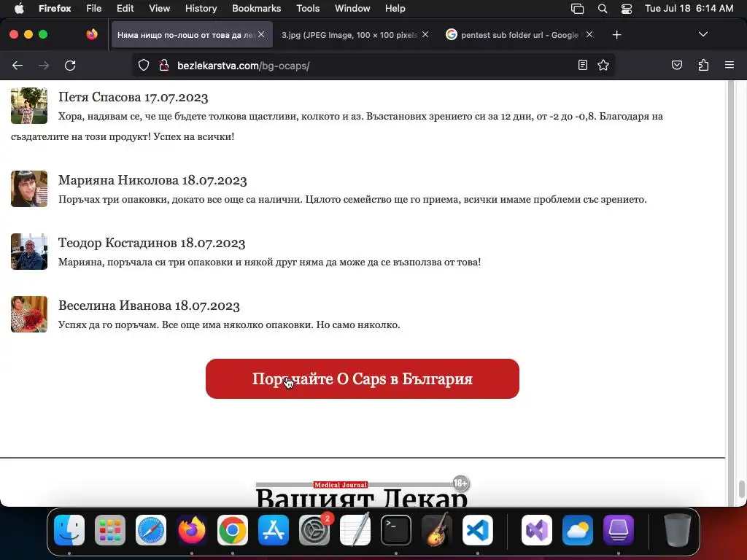This screenshot has height=560, width=747.
Task: Reload the current page
Action: tap(70, 66)
